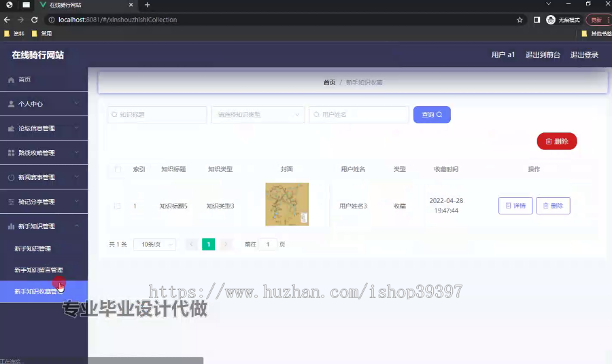Click the browser forward arrow
Screen dimensions: 612x364
[20, 20]
